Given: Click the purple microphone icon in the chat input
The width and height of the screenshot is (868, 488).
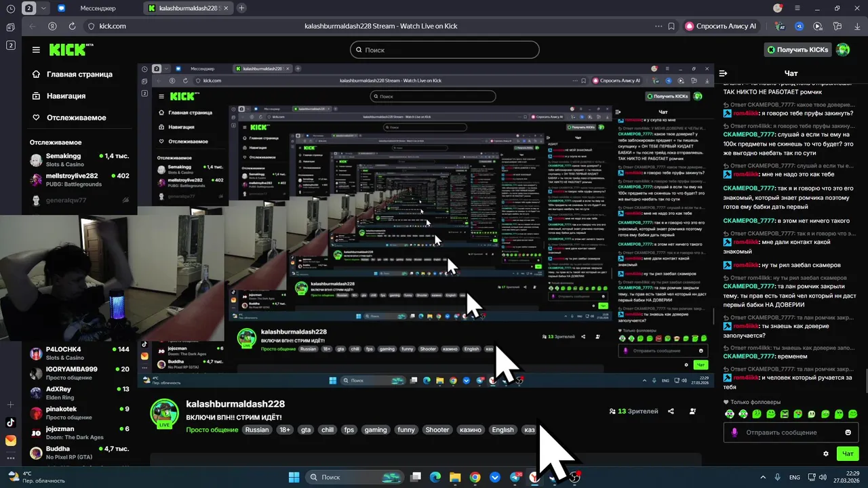Looking at the screenshot, I should click(x=734, y=432).
